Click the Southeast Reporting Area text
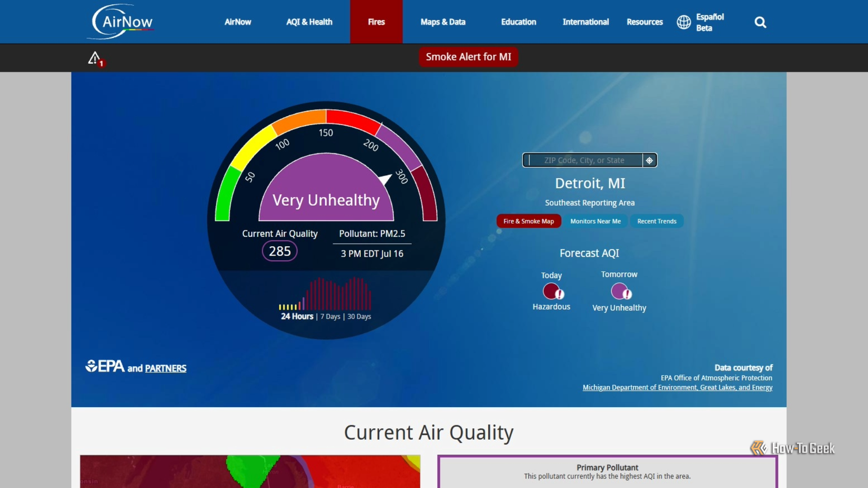The image size is (868, 488). tap(590, 202)
